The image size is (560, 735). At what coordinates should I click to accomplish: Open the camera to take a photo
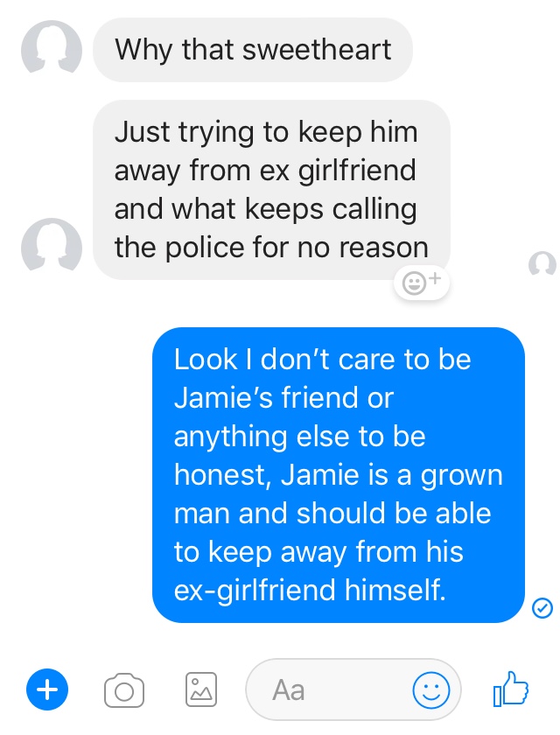124,690
